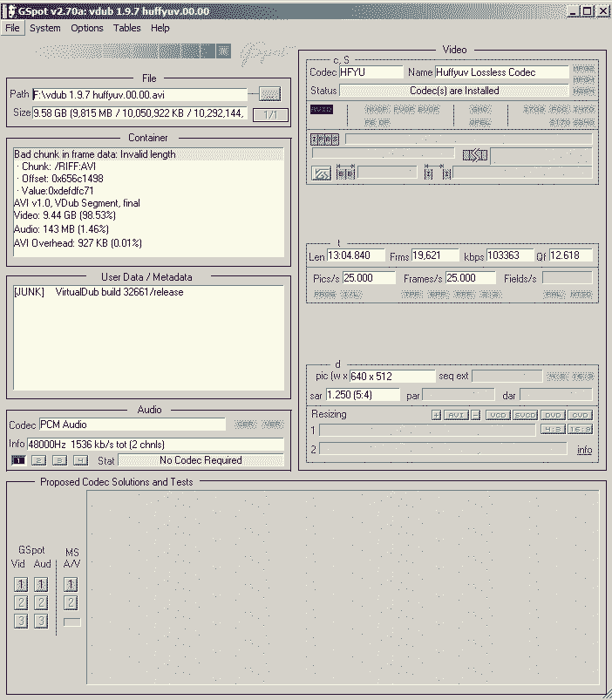Open the System menu
This screenshot has width=612, height=700.
click(45, 28)
